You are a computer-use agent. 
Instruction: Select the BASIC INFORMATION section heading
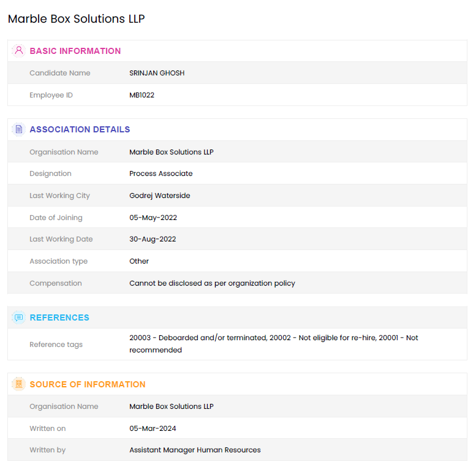[75, 51]
